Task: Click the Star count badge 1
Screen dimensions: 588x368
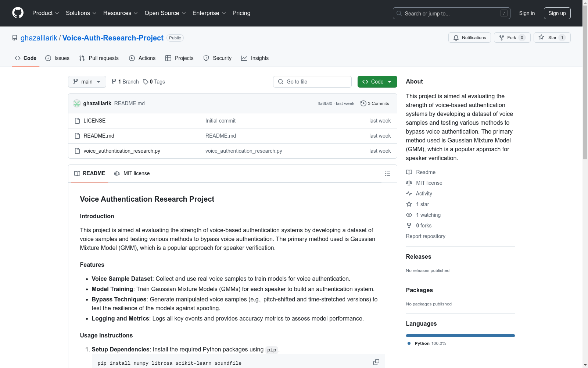Action: coord(562,38)
